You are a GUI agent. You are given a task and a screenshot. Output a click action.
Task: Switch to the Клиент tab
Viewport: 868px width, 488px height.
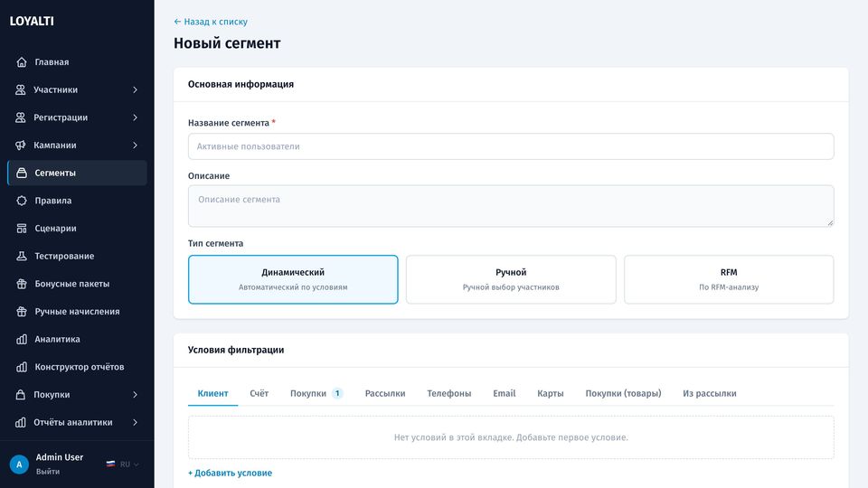point(212,393)
